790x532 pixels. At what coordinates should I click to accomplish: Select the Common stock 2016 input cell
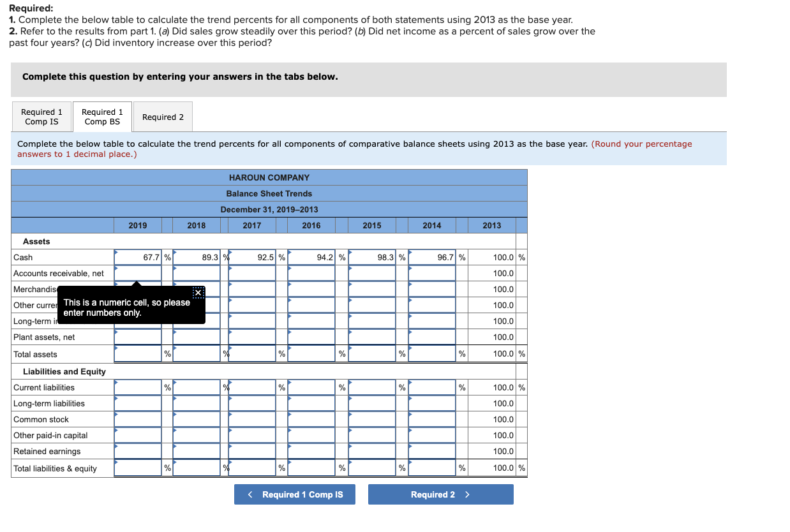click(311, 419)
